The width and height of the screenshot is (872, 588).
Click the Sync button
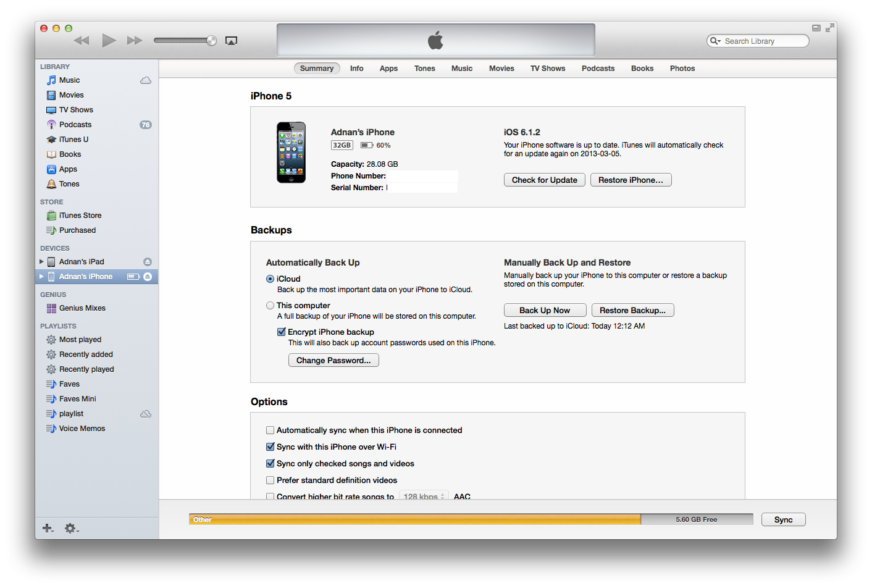(x=783, y=519)
